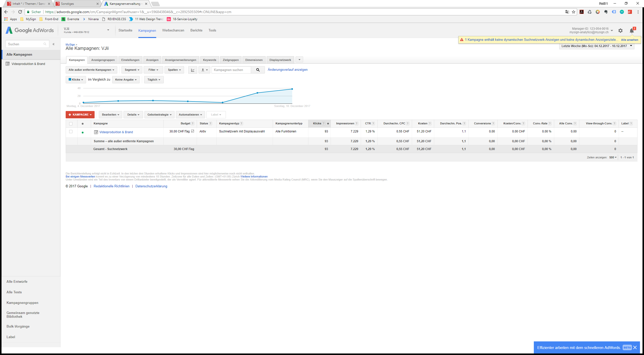Click green status dot of campaign
The height and width of the screenshot is (355, 644).
tap(83, 132)
